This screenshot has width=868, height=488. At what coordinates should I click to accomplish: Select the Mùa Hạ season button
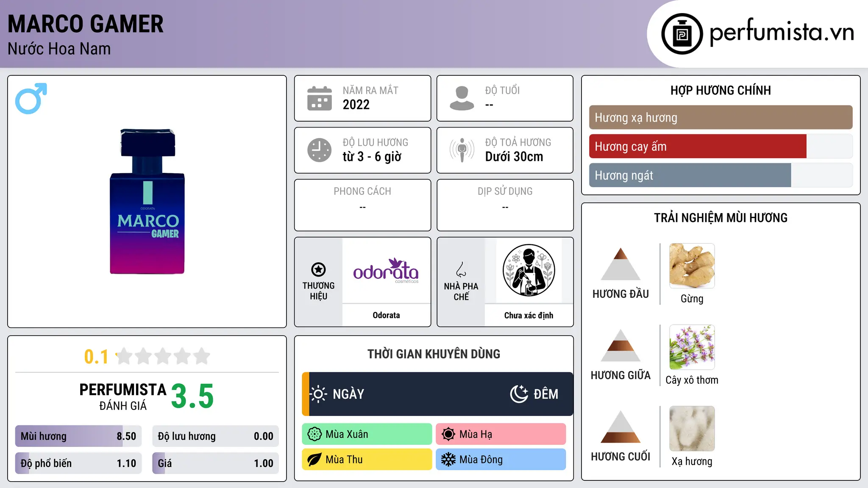pyautogui.click(x=501, y=434)
